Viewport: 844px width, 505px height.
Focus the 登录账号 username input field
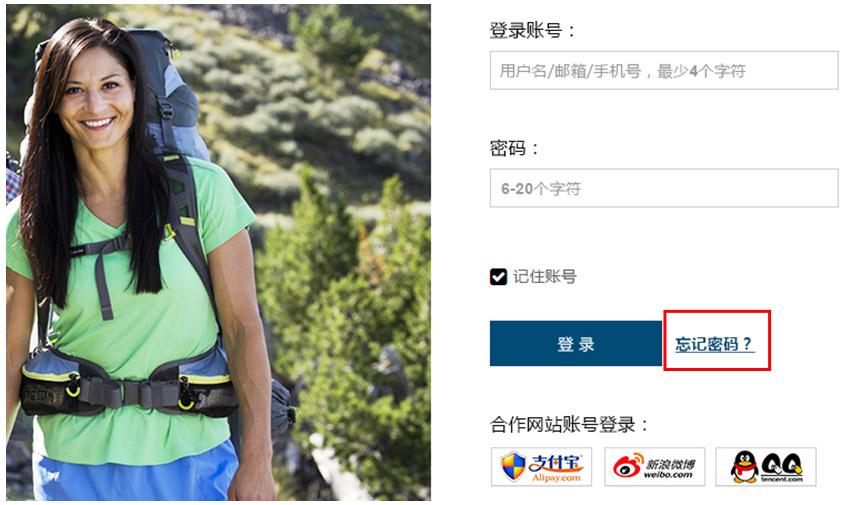[664, 71]
